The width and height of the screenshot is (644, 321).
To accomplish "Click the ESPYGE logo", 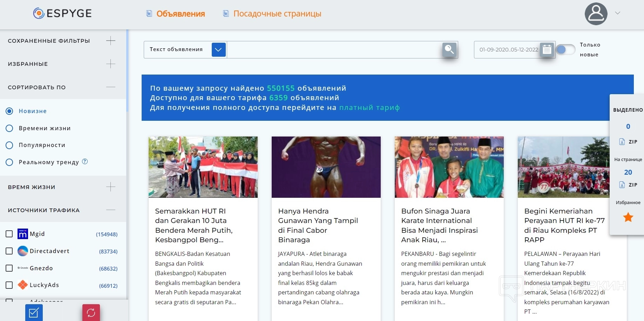I will tap(62, 13).
